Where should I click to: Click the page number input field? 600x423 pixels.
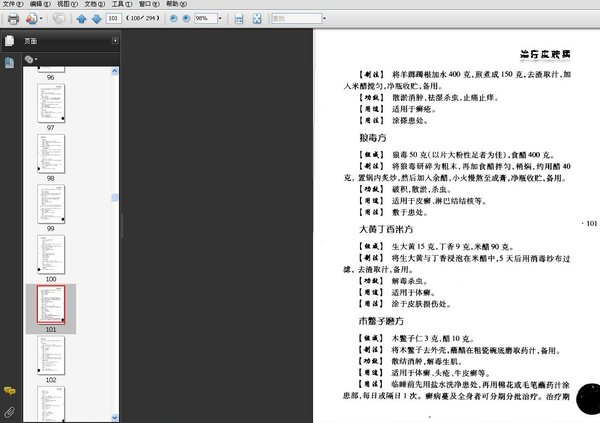(113, 19)
